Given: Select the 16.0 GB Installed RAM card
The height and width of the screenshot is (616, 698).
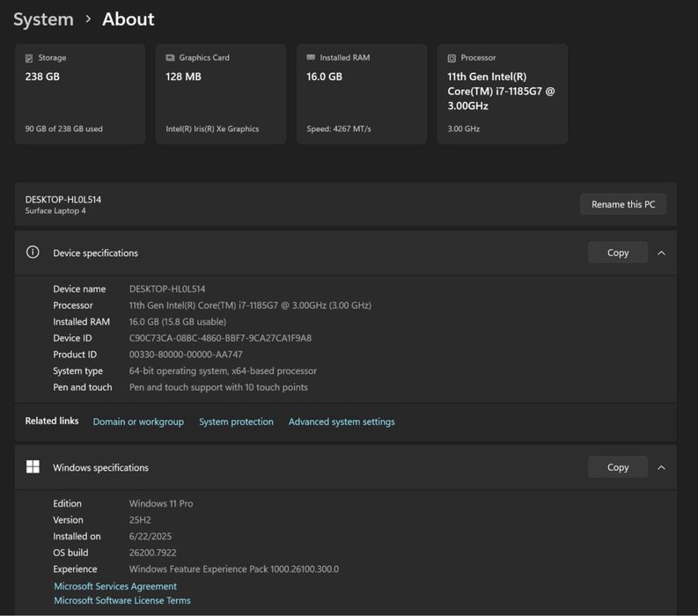Looking at the screenshot, I should pyautogui.click(x=362, y=94).
